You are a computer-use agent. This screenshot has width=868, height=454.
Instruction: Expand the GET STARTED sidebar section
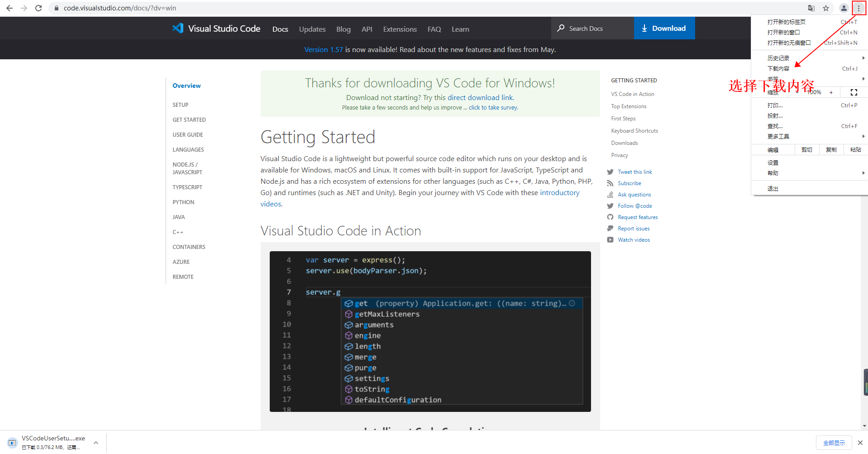[189, 119]
